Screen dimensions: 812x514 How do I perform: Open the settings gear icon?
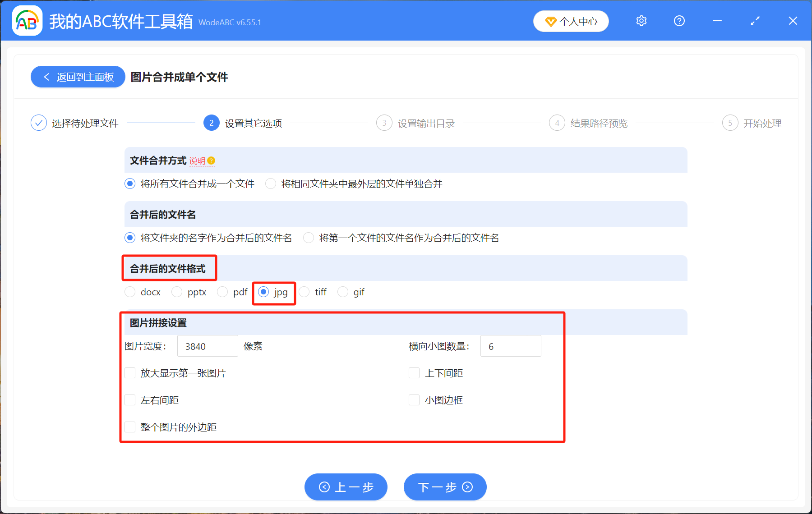tap(641, 21)
